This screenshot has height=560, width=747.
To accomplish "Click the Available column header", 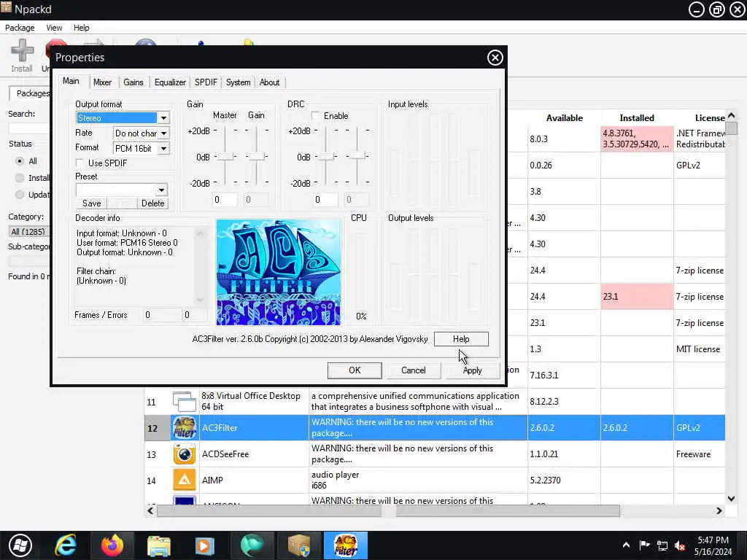I will click(x=564, y=118).
